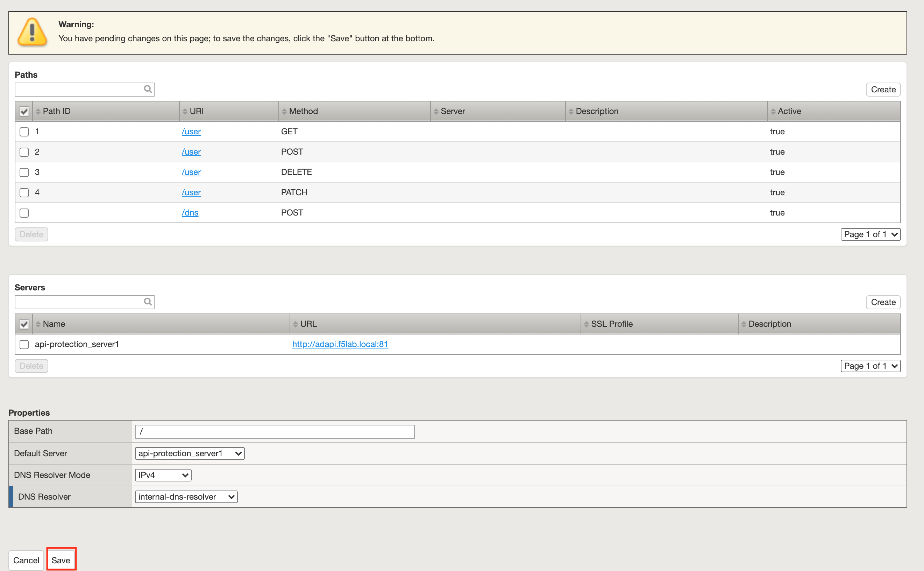This screenshot has height=571, width=924.
Task: Check the box for Path ID 1
Action: point(24,132)
